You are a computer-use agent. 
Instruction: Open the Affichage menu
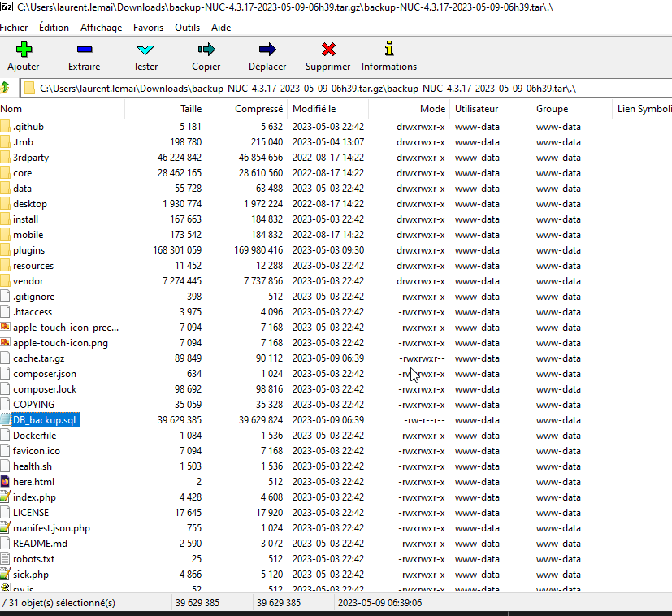(x=101, y=27)
